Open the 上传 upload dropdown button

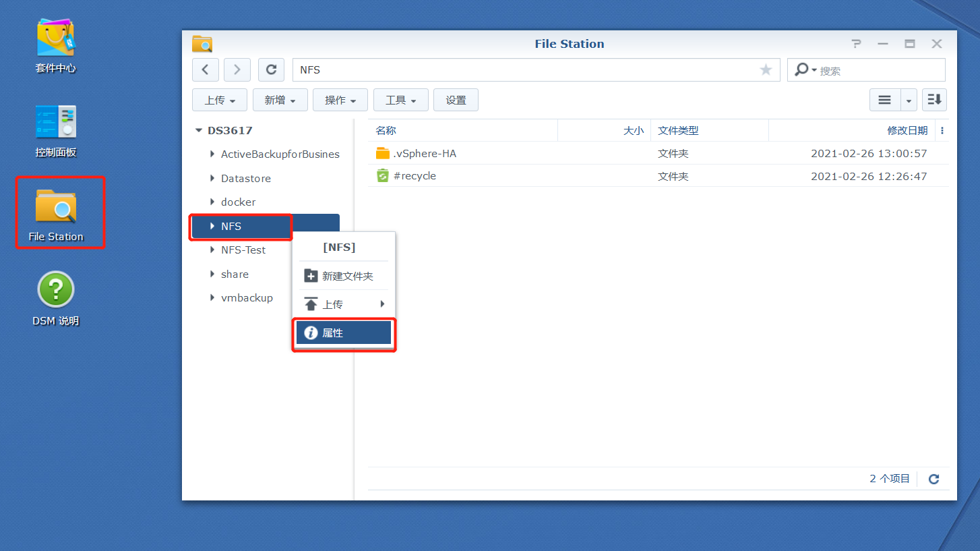tap(220, 100)
